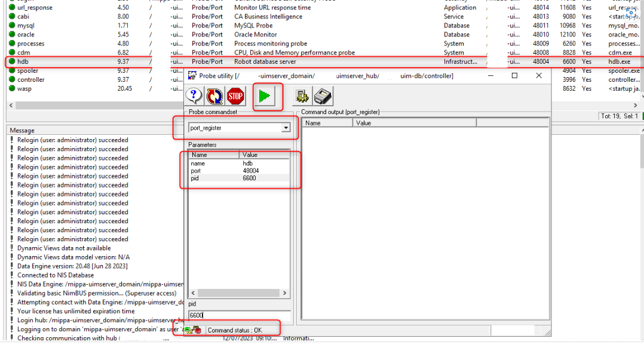Image resolution: width=644 pixels, height=345 pixels.
Task: Click 'Robot database server' description cell
Action: pos(265,61)
